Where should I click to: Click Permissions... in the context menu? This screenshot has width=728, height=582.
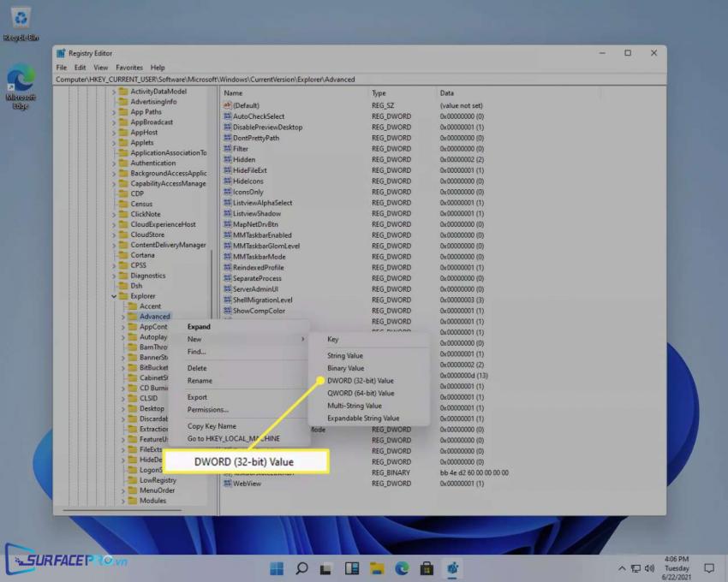(208, 410)
